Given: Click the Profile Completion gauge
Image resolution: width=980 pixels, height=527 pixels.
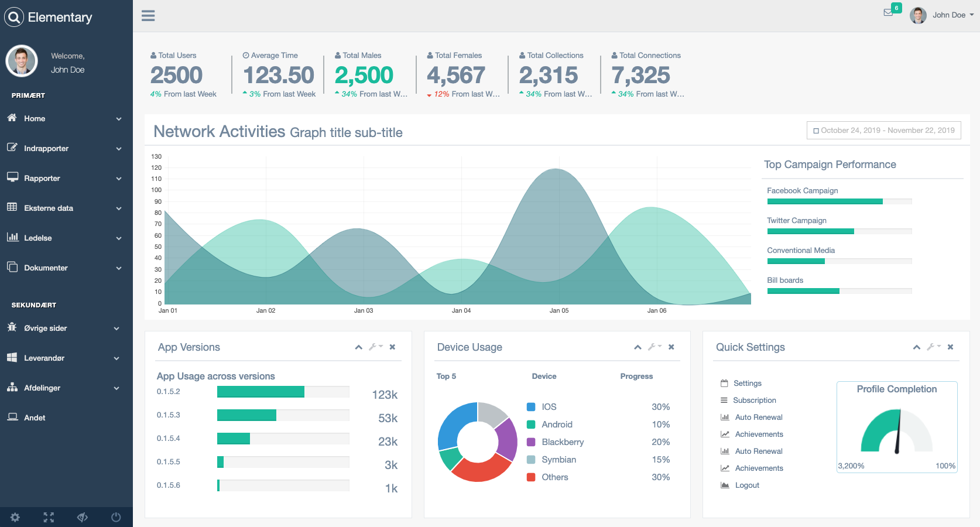Looking at the screenshot, I should click(897, 432).
